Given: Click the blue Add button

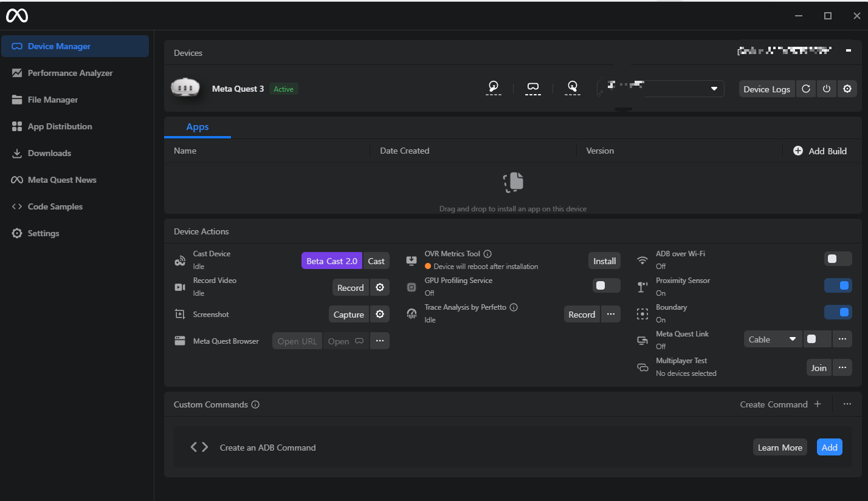Looking at the screenshot, I should 830,448.
